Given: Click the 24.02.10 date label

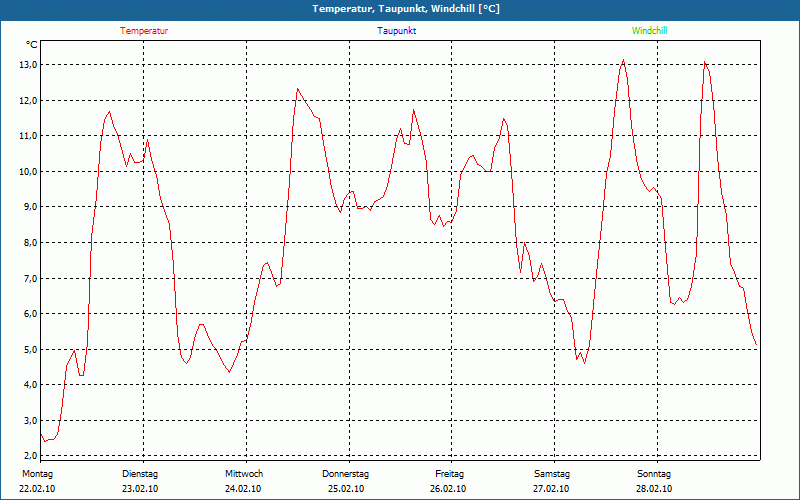Looking at the screenshot, I should tap(243, 489).
